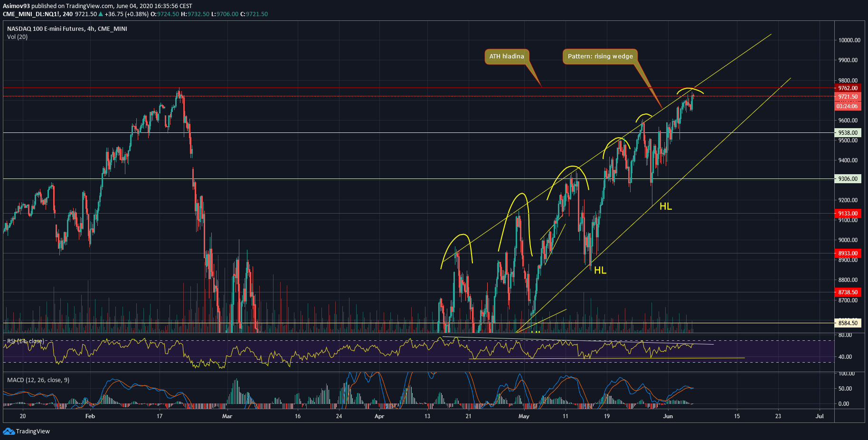Click the 'RSI (14, close)' indicator label
Screen dimensions: 868x440
click(x=25, y=341)
